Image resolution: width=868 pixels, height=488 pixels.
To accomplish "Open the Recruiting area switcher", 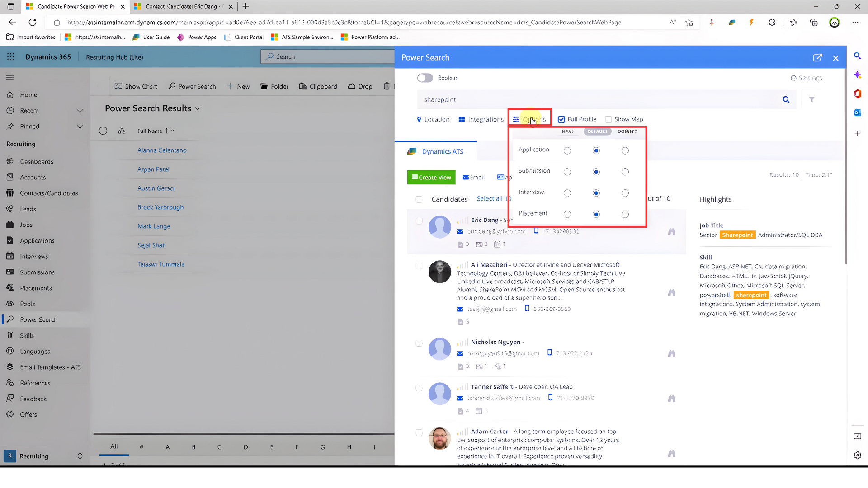I will coord(44,456).
